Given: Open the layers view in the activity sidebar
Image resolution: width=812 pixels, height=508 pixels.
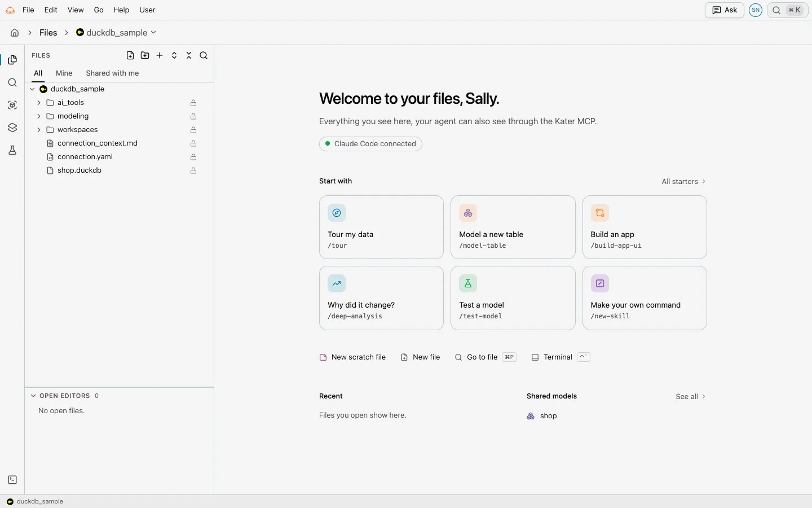Looking at the screenshot, I should pyautogui.click(x=12, y=128).
